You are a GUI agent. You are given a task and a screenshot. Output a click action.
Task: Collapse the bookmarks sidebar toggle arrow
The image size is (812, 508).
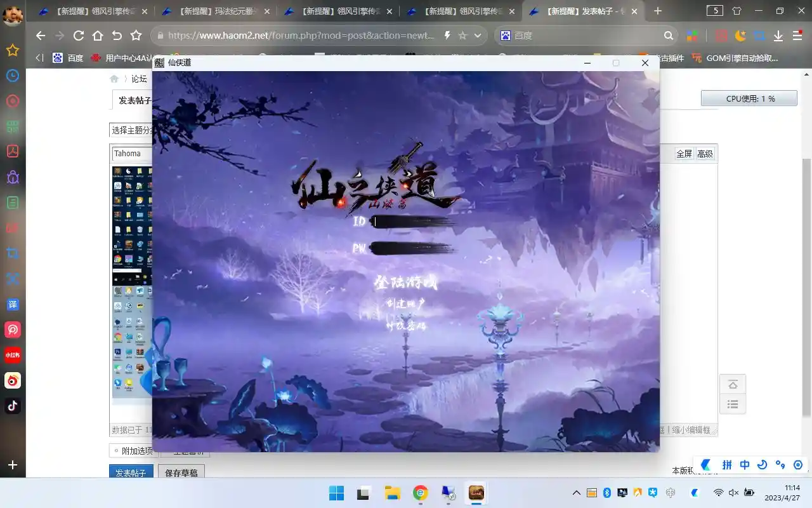pyautogui.click(x=39, y=58)
